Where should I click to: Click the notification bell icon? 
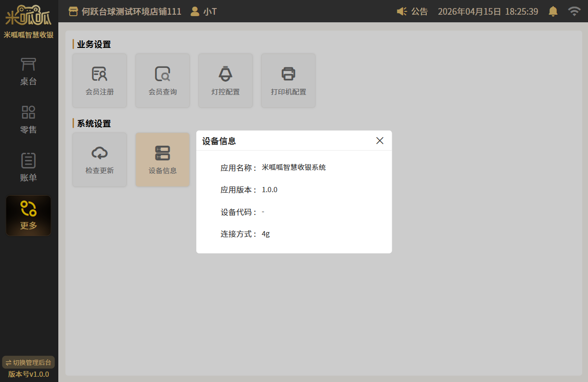tap(553, 11)
